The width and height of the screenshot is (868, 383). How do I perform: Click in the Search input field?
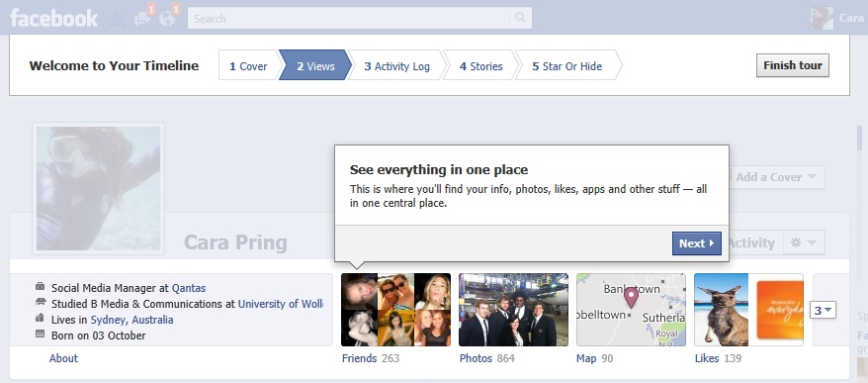coord(349,18)
